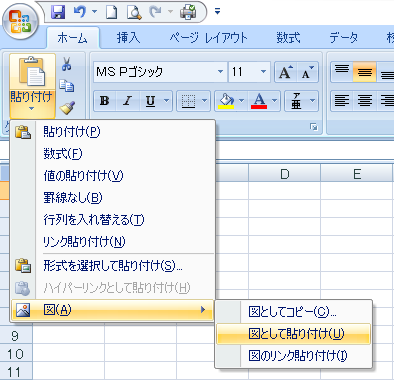
Task: Apply yellow fill color bucket
Action: point(226,100)
